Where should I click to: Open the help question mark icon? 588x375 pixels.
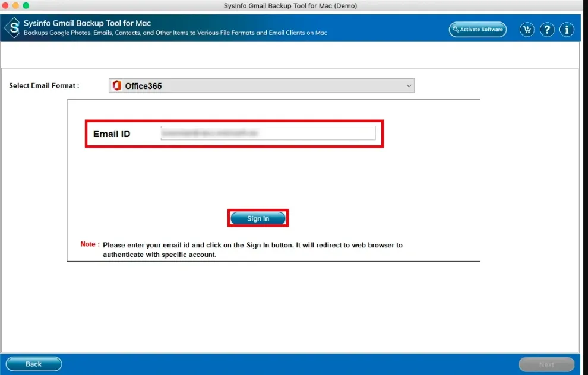coord(547,30)
